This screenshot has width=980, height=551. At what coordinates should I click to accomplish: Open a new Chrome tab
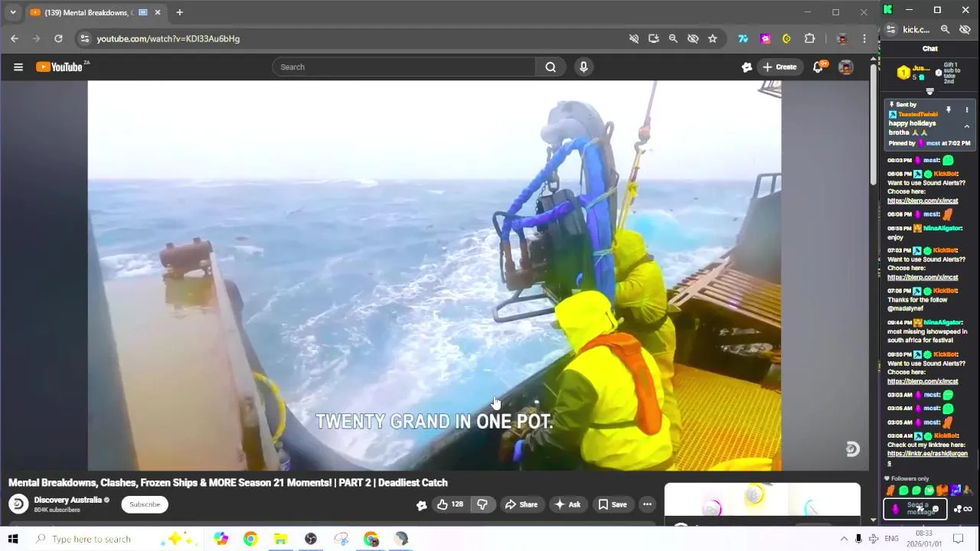[x=179, y=12]
